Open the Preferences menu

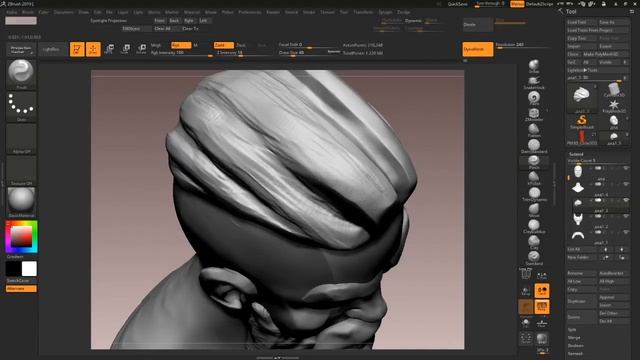click(x=249, y=12)
